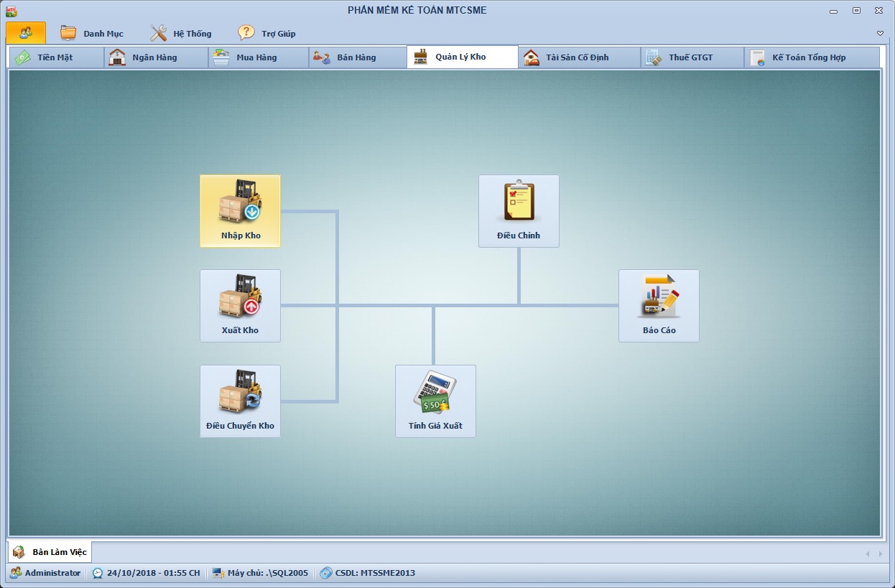Switch to the Ngân Hàng tab
This screenshot has width=895, height=588.
154,57
